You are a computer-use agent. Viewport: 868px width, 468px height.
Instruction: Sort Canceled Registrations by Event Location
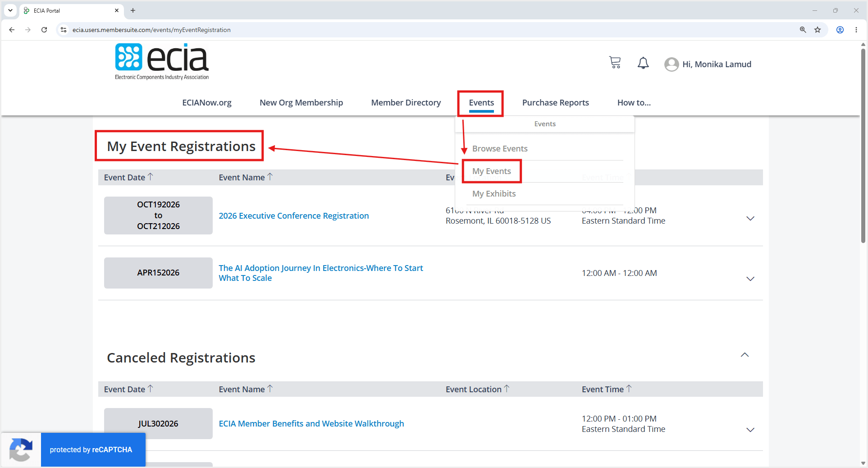477,389
